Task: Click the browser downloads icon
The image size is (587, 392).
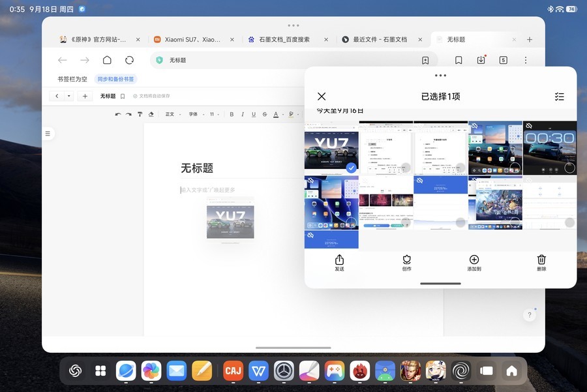Action: tap(481, 60)
